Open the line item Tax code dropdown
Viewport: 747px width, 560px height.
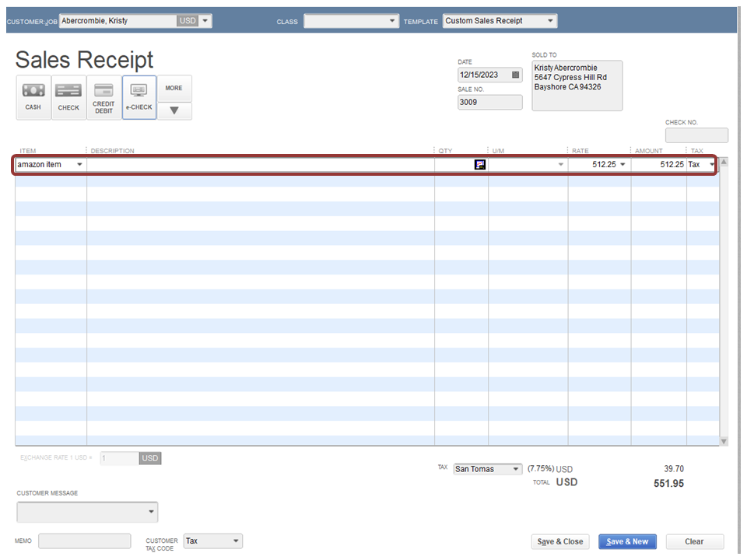pos(712,164)
